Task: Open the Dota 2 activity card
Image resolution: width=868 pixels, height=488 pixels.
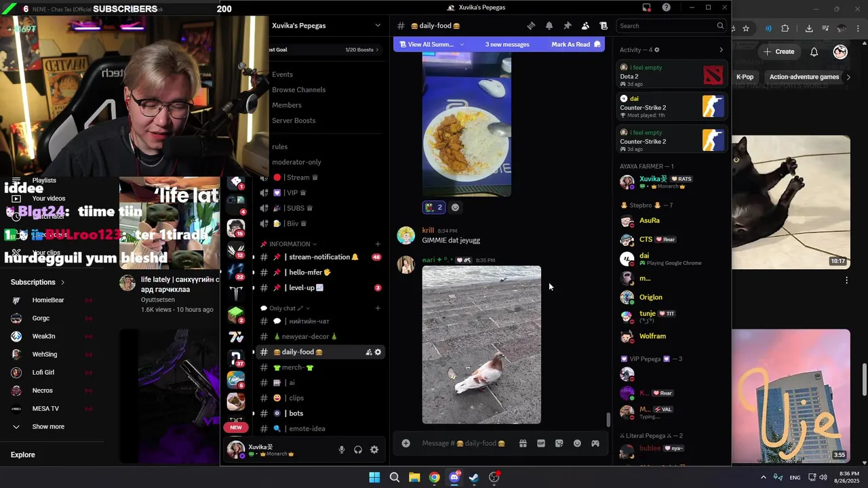Action: pyautogui.click(x=671, y=76)
